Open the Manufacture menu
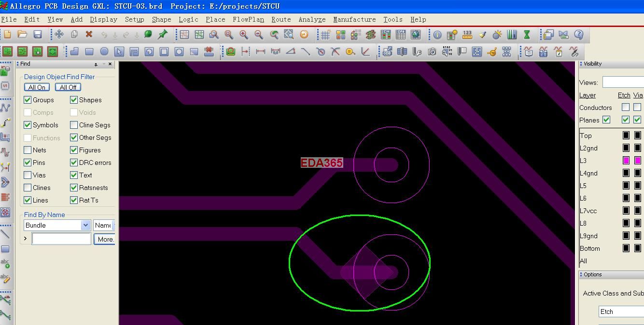The image size is (644, 325). [x=354, y=19]
